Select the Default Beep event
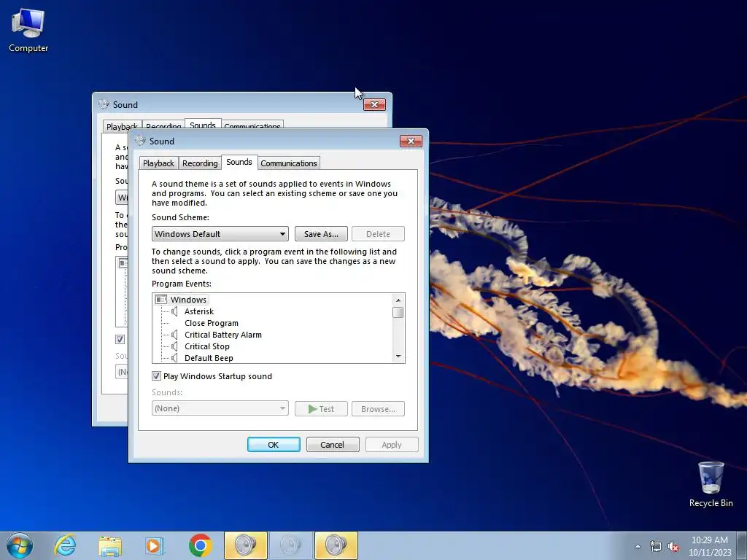 point(209,357)
